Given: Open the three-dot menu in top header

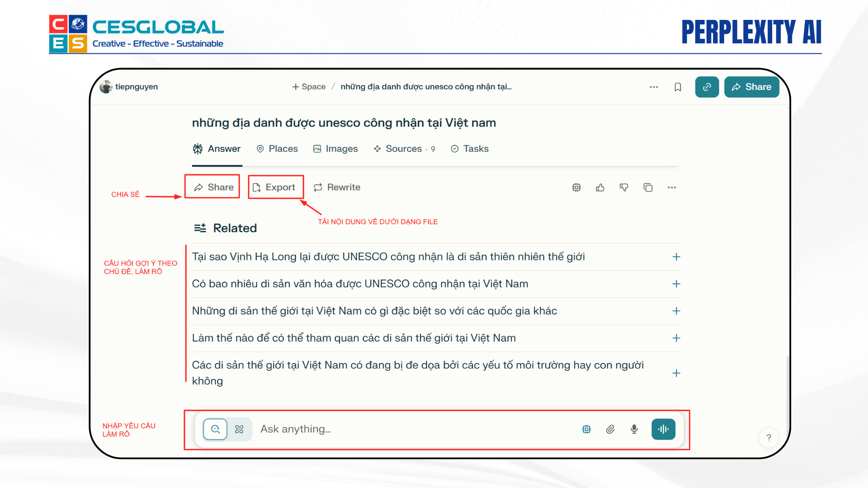Looking at the screenshot, I should (654, 87).
